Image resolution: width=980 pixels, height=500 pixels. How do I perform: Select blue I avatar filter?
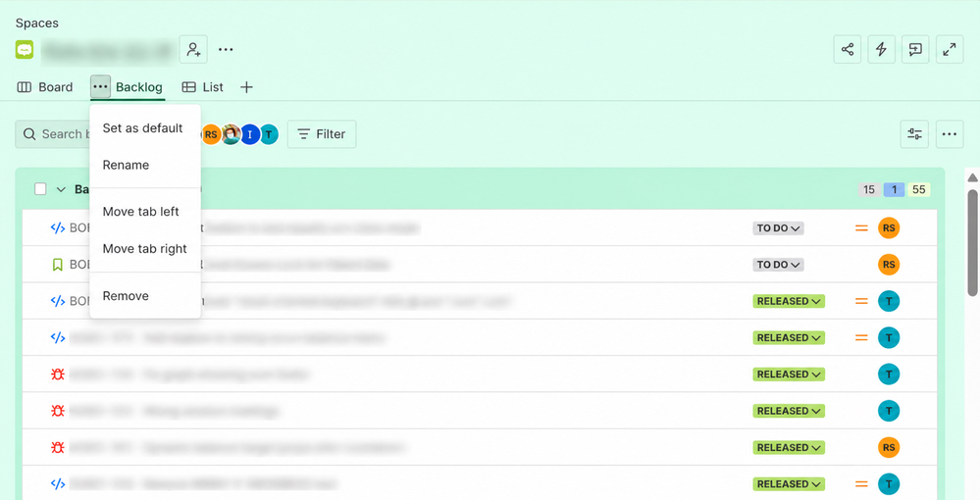tap(250, 134)
